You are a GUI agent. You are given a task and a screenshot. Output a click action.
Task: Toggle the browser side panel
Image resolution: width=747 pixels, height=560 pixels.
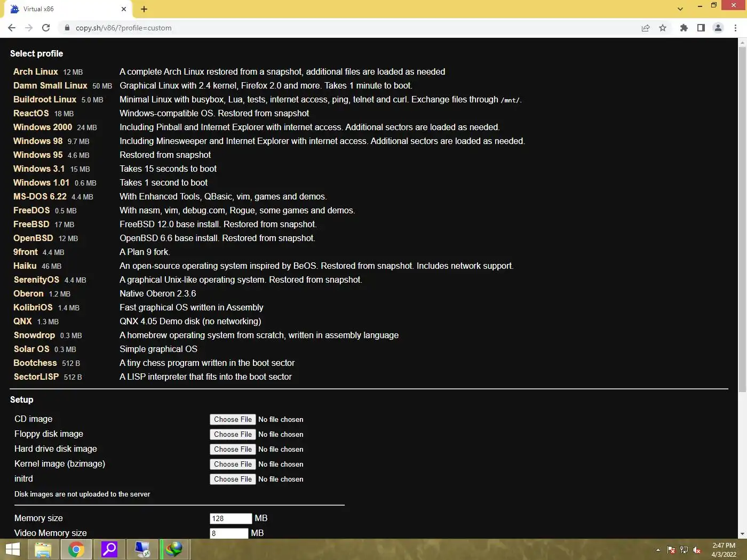701,28
